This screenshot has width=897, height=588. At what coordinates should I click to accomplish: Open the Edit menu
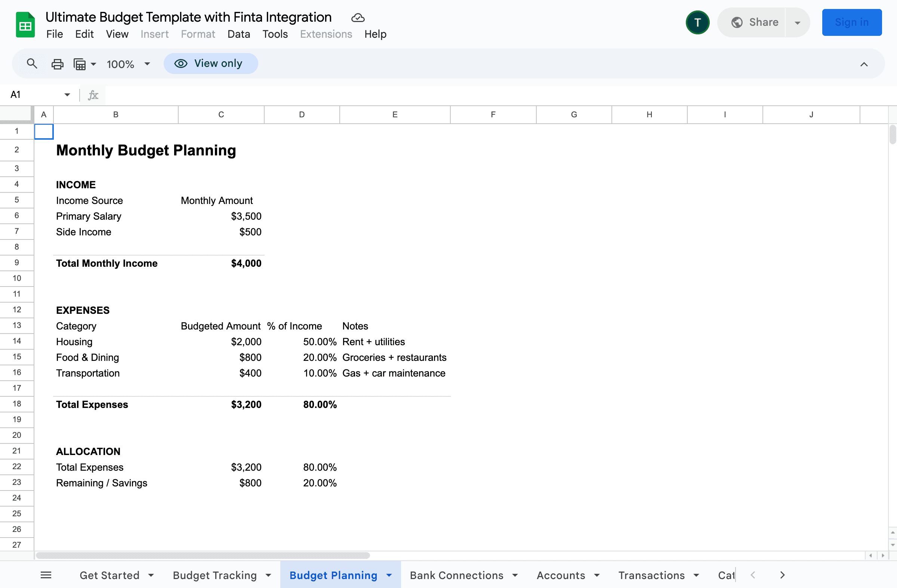[x=84, y=34]
